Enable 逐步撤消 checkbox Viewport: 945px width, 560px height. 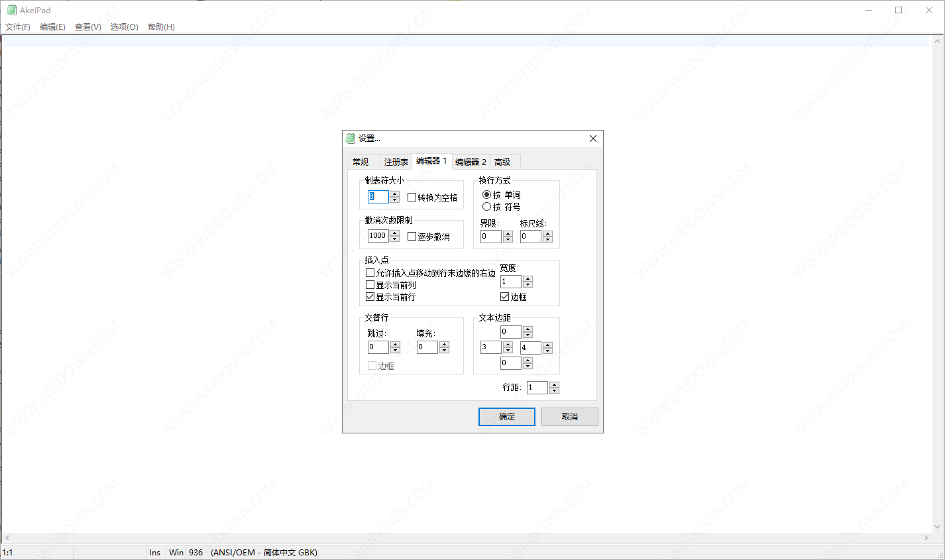point(429,237)
